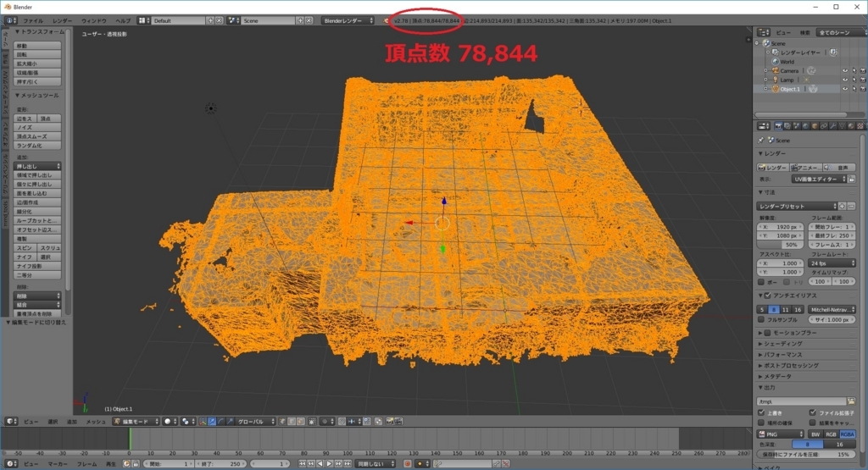This screenshot has width=868, height=470.
Task: Open the ウィンドウ menu
Action: tap(93, 20)
